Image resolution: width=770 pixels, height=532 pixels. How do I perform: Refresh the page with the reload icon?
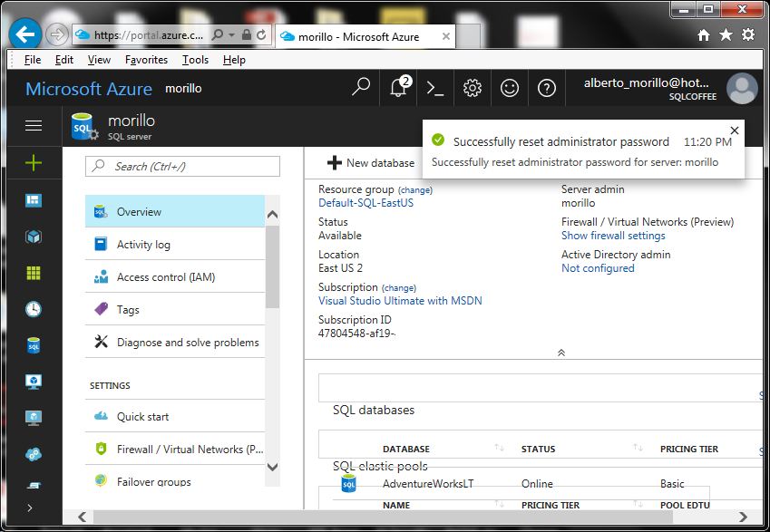tap(261, 34)
